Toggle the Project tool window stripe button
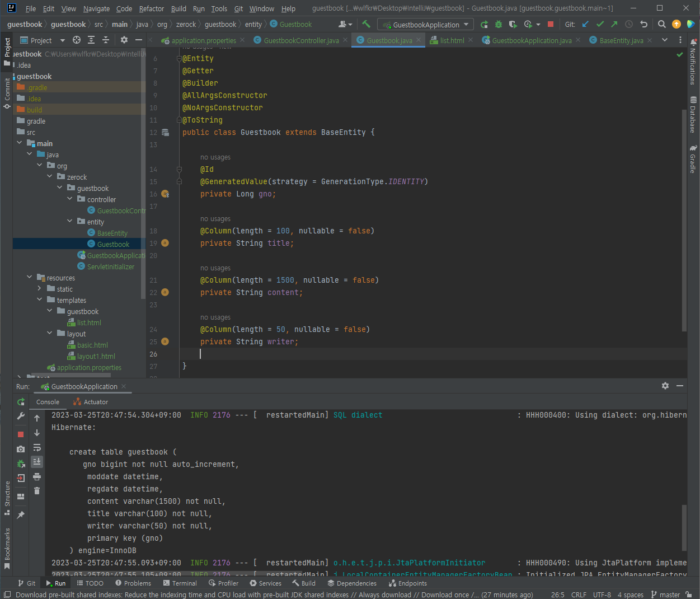 coord(7,51)
